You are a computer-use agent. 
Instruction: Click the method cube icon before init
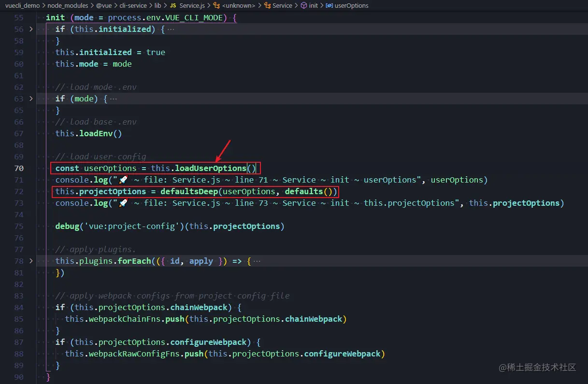(304, 6)
